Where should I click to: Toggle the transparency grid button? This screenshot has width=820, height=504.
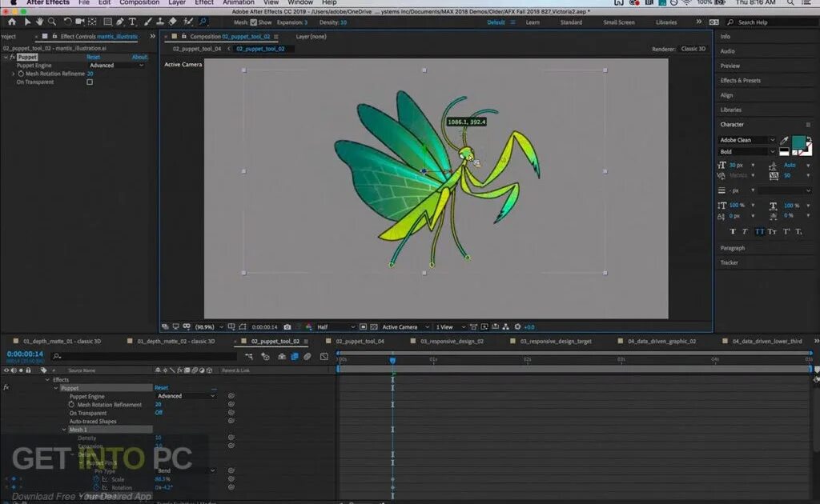click(374, 327)
